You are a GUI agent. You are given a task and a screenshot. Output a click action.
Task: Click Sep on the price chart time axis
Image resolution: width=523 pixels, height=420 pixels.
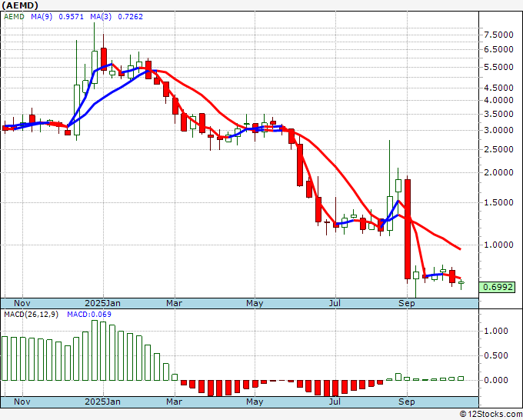click(407, 303)
